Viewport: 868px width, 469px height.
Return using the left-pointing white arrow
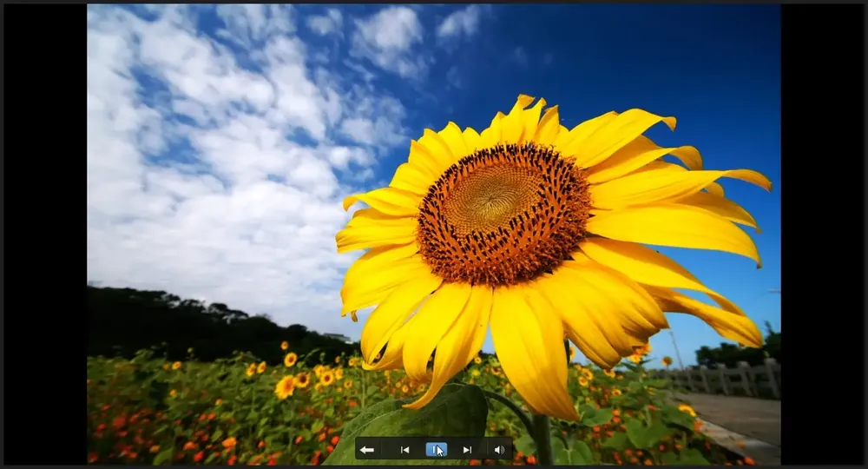[366, 450]
